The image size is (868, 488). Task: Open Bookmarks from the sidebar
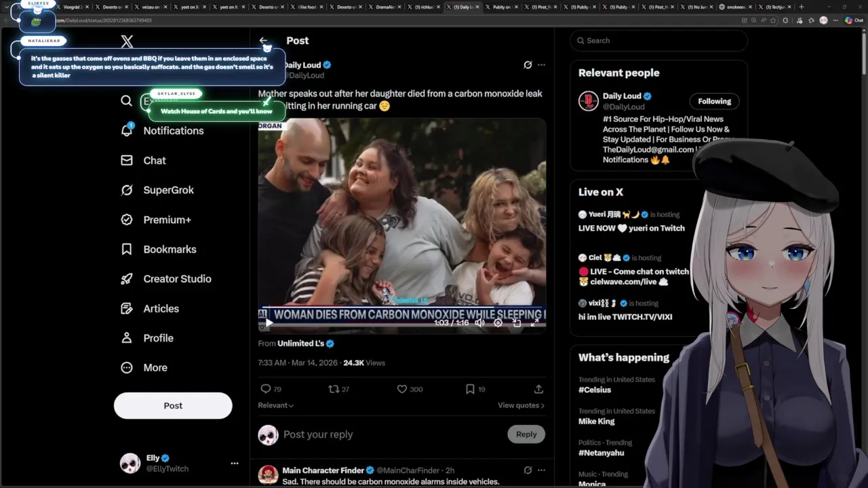click(x=170, y=249)
